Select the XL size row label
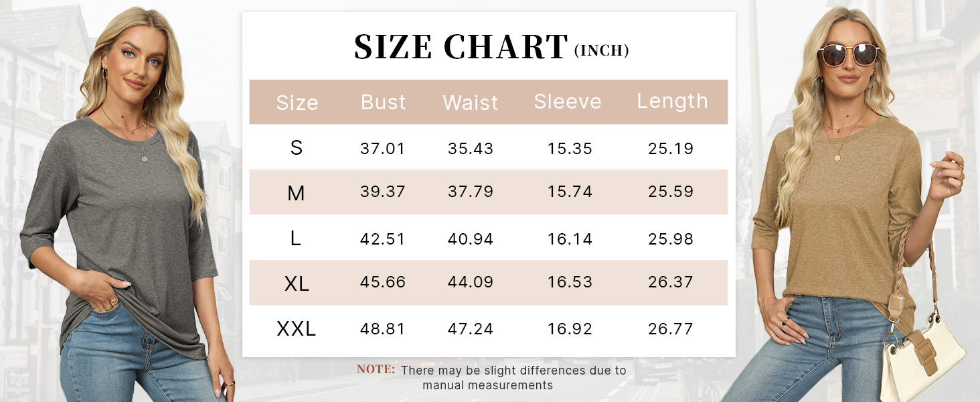The image size is (980, 402). (297, 284)
